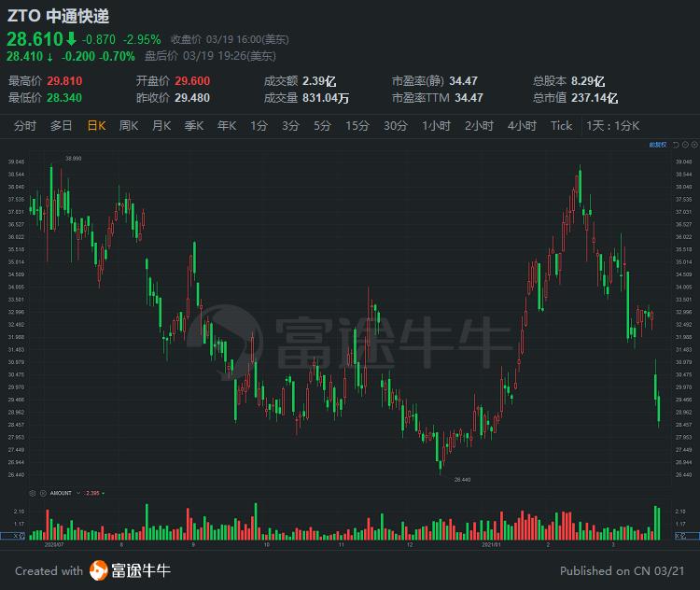Click the rightmost chart settings circle icon
Screen dimensions: 700x590
click(x=694, y=145)
